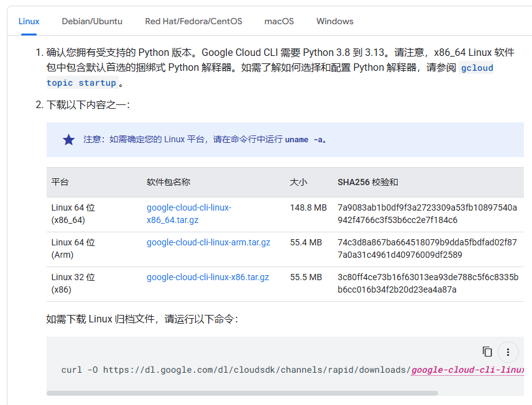This screenshot has width=532, height=405.
Task: Click the SHA256 checksum starting with 7a9083ab
Action: click(427, 214)
